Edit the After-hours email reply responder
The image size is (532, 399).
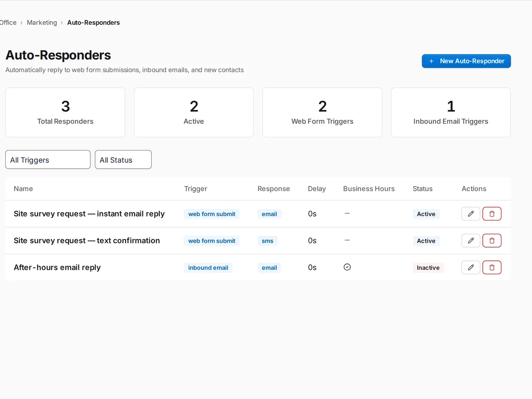pos(471,267)
